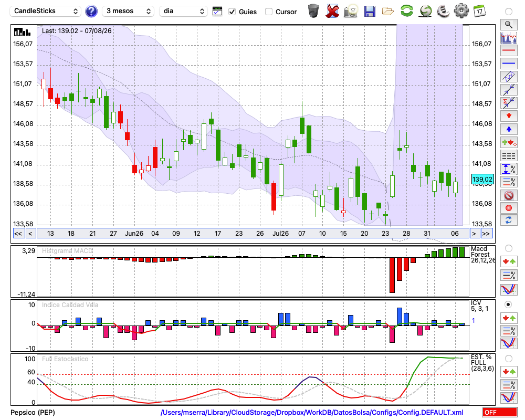Image resolution: width=525 pixels, height=420 pixels.
Task: Select the magnifying glass zoom tool
Action: (509, 25)
